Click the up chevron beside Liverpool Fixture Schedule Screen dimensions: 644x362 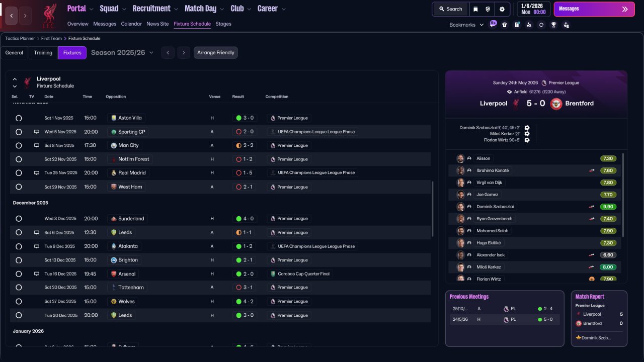pyautogui.click(x=15, y=79)
